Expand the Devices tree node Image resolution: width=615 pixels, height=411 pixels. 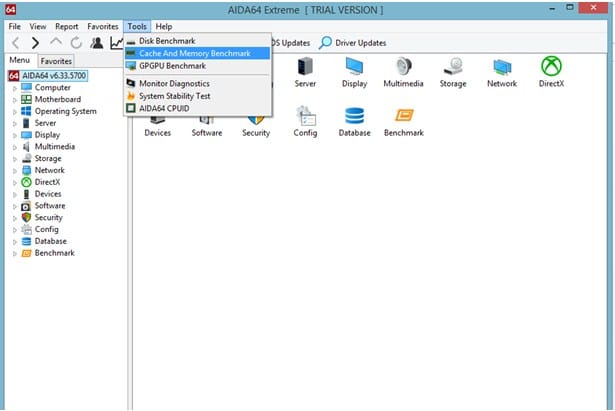tap(15, 195)
